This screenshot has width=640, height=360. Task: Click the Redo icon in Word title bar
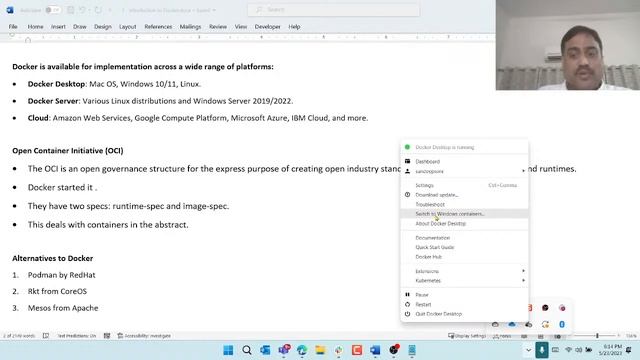tap(98, 10)
